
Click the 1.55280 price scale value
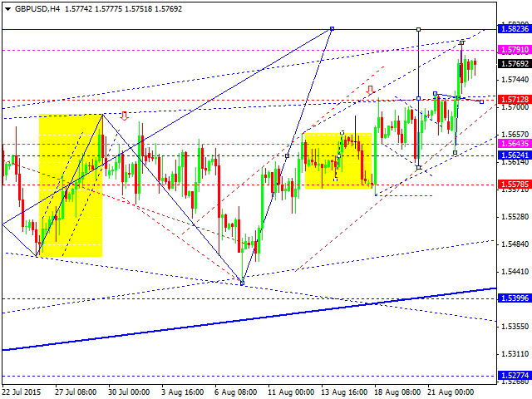[x=515, y=216]
